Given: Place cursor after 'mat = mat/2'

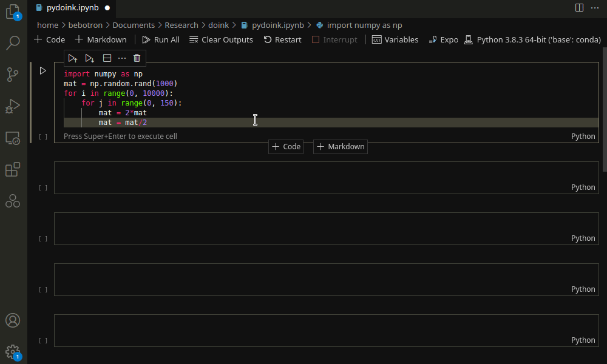Looking at the screenshot, I should pyautogui.click(x=148, y=122).
